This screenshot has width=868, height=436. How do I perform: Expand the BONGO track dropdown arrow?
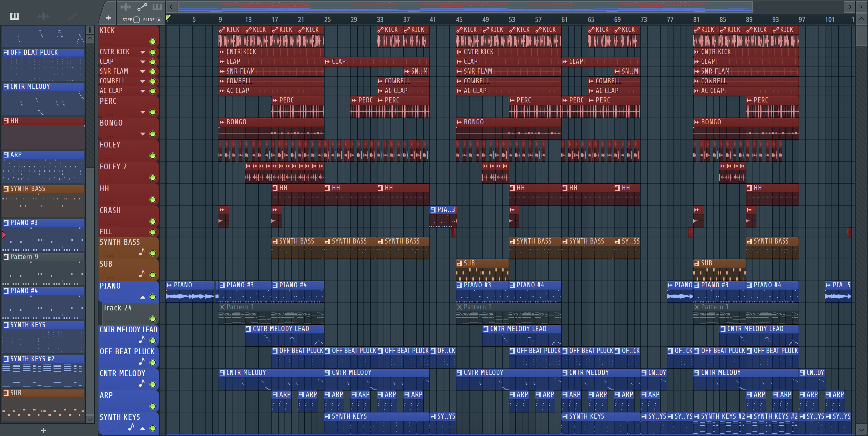coord(143,134)
